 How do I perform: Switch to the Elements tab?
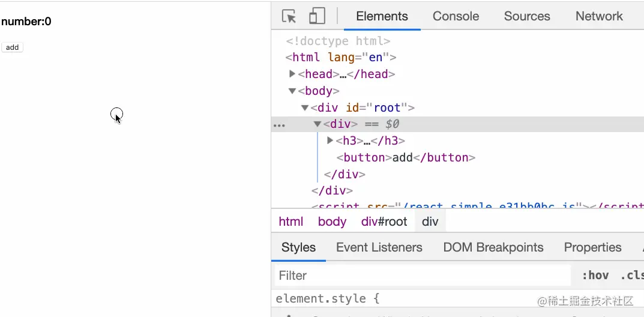382,16
